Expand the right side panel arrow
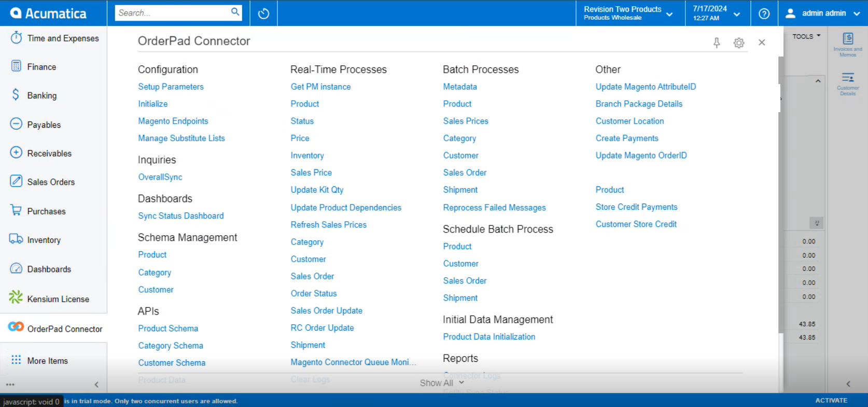Viewport: 868px width, 407px height. click(848, 384)
